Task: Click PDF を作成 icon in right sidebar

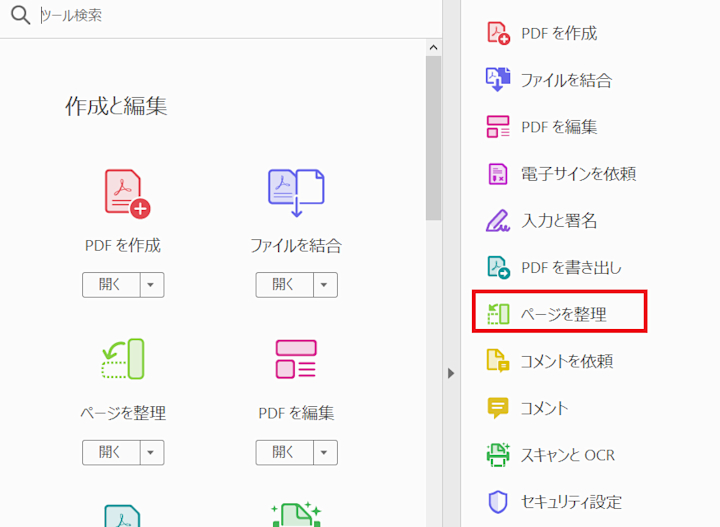Action: pos(498,33)
